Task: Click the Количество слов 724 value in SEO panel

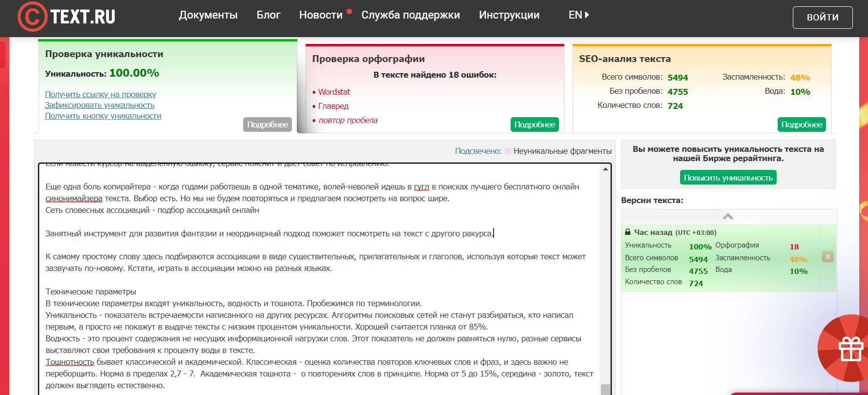Action: pos(675,106)
